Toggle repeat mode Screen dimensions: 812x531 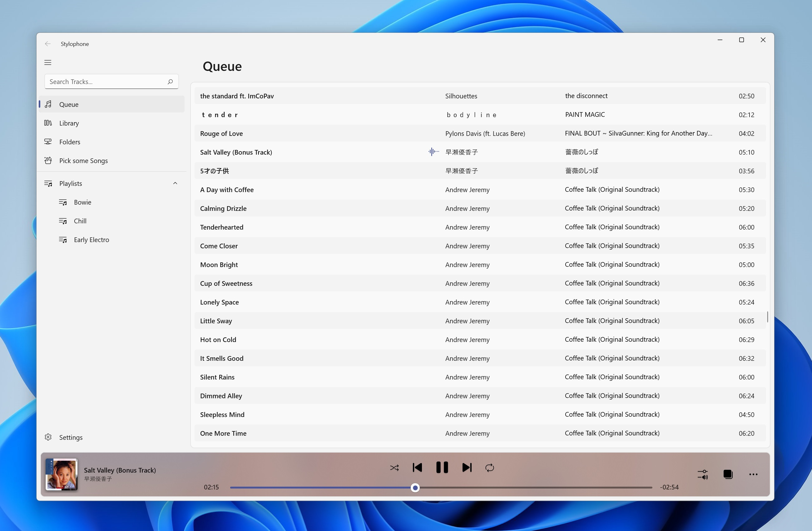[490, 468]
